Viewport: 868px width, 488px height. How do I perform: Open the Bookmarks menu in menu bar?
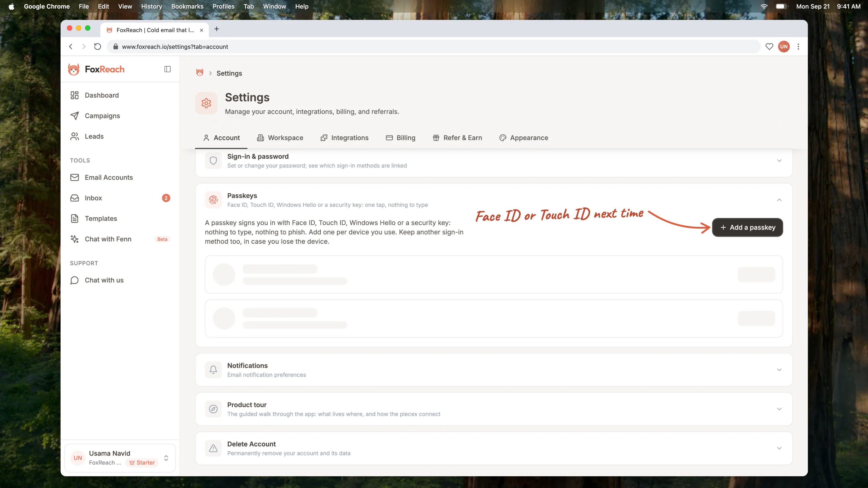point(187,6)
